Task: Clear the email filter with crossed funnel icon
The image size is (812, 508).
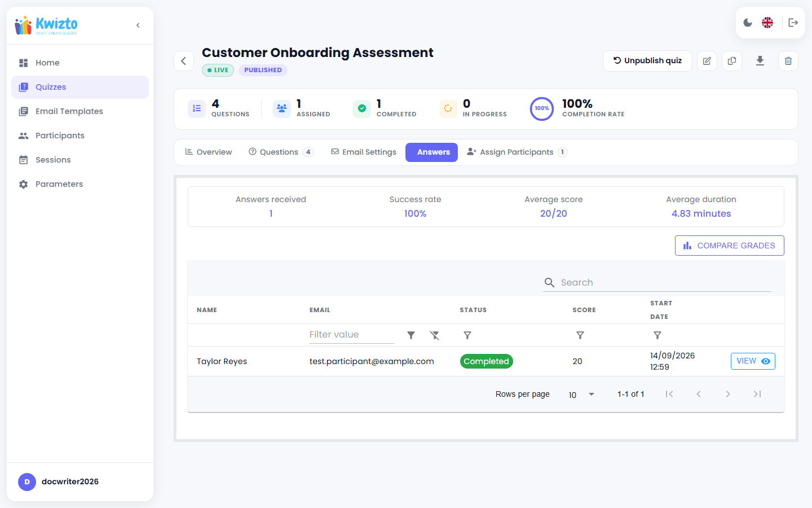Action: coord(435,335)
